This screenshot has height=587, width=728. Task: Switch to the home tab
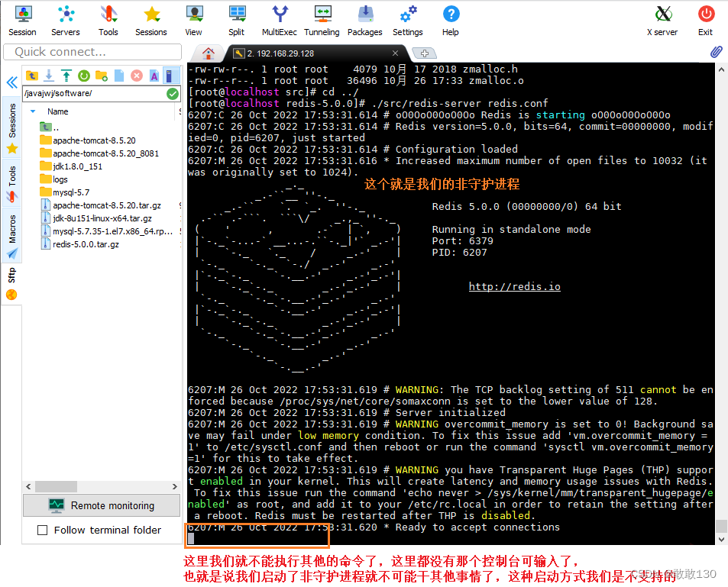(x=209, y=53)
